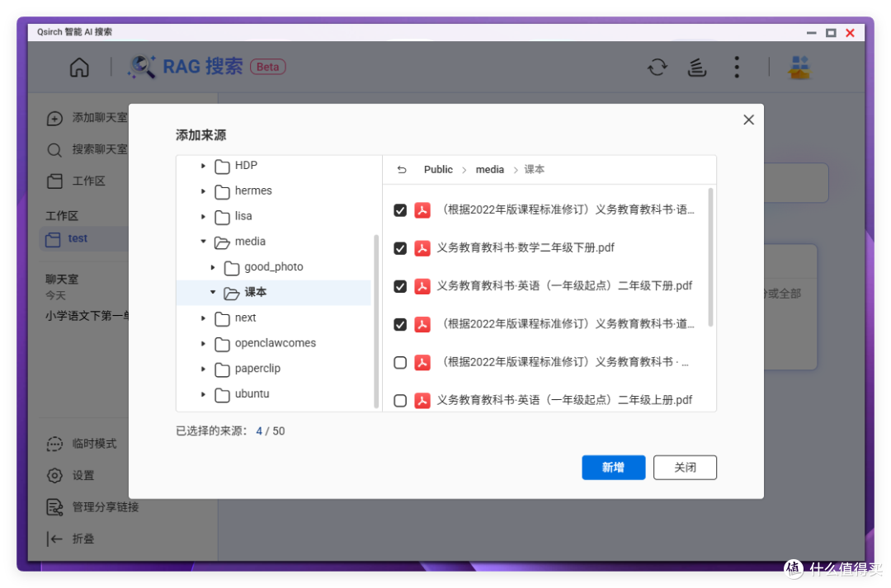891x588 pixels.
Task: Close the add source dialog
Action: (x=748, y=120)
